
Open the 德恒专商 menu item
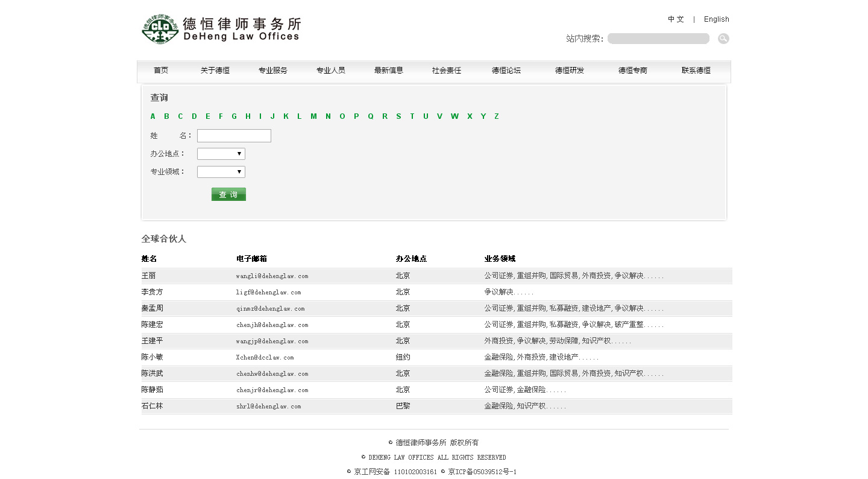point(633,71)
